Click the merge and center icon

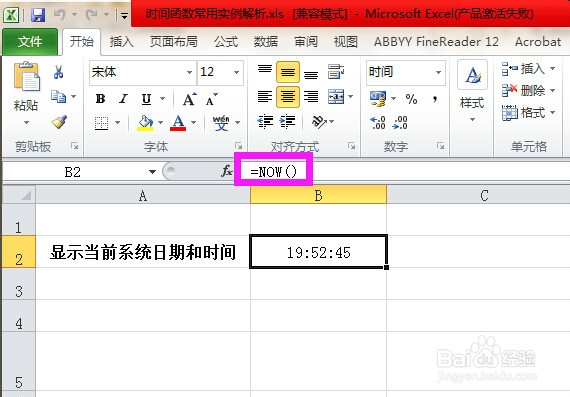click(x=336, y=97)
